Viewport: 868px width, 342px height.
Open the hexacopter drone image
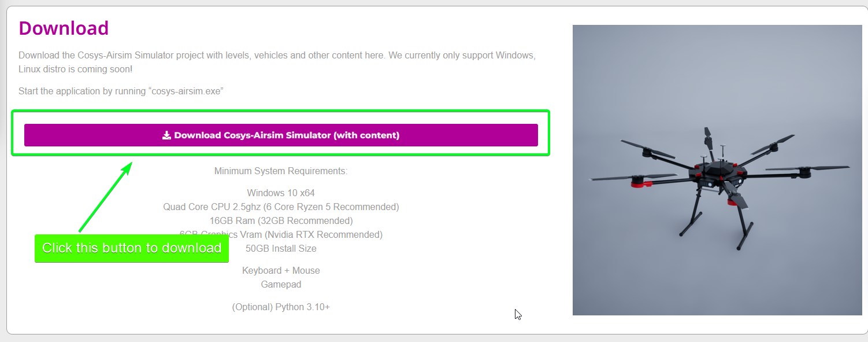click(717, 170)
